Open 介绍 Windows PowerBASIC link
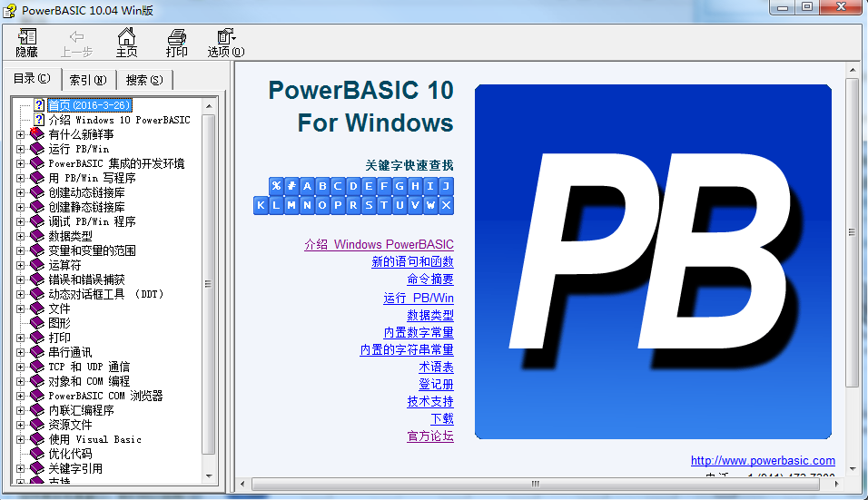The width and height of the screenshot is (868, 500). (x=379, y=244)
